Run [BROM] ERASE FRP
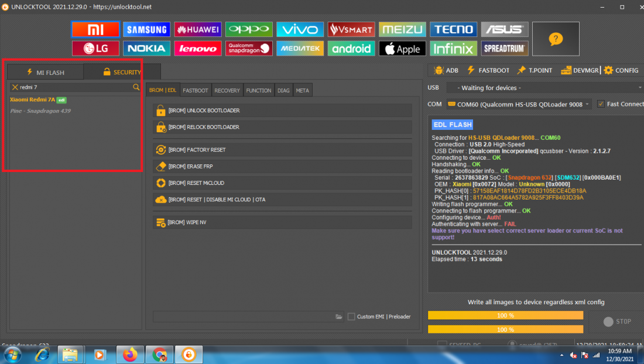 point(282,166)
